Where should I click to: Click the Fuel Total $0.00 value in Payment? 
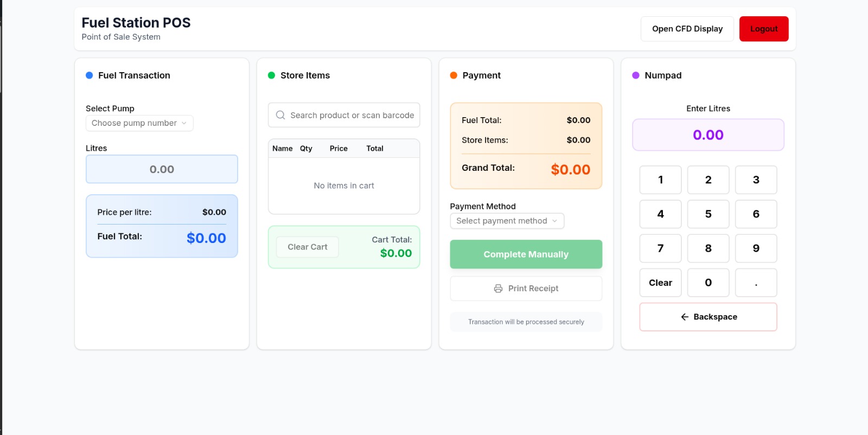click(578, 120)
